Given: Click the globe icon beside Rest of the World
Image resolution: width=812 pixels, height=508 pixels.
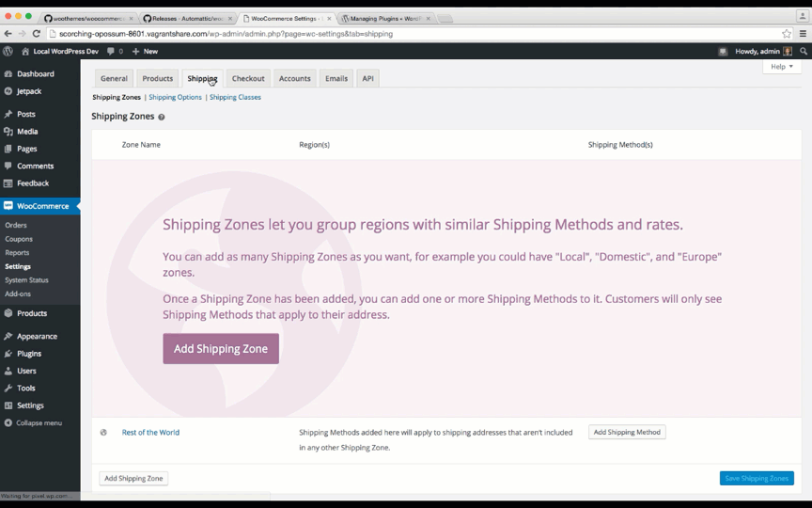Looking at the screenshot, I should click(103, 433).
